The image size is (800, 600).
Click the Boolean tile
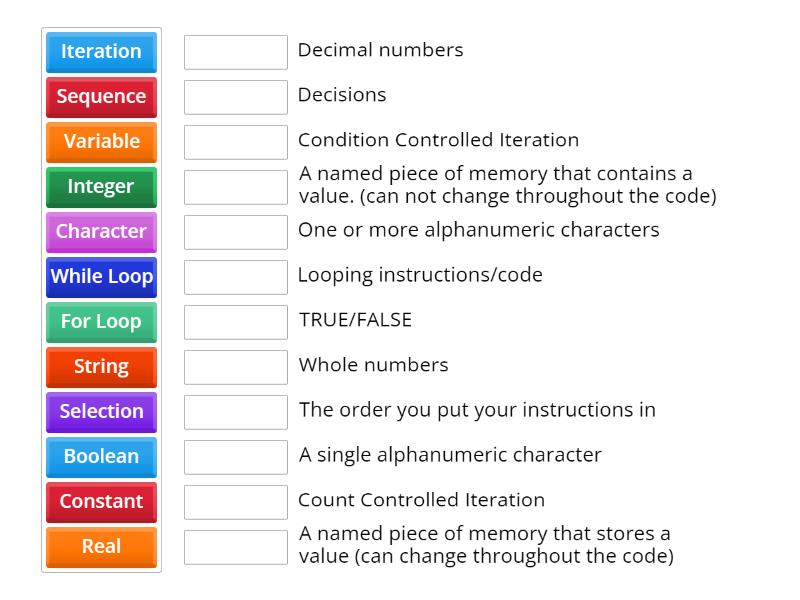[101, 456]
